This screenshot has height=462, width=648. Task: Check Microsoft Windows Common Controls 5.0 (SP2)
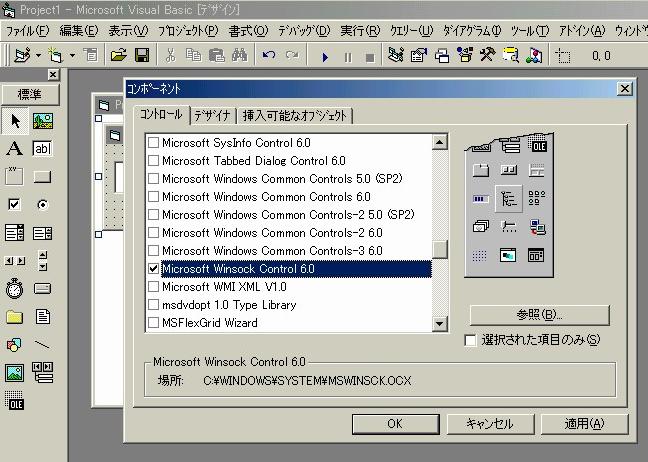tap(153, 179)
